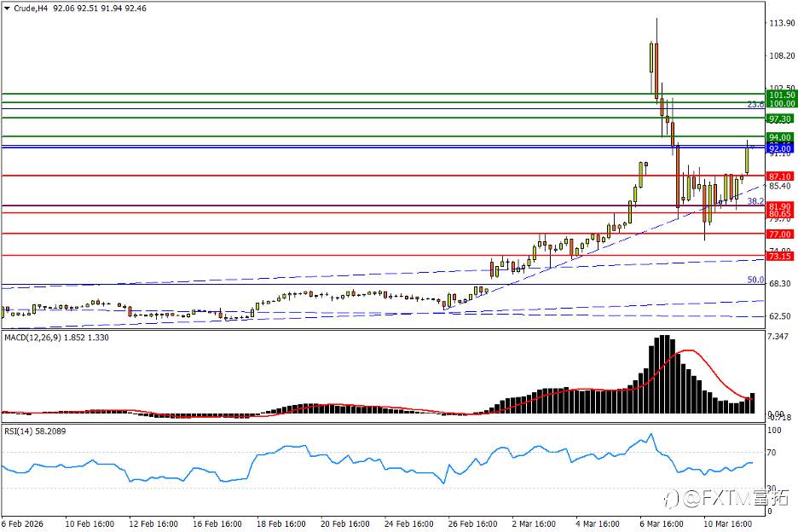Select the 101.50 green price label

click(781, 95)
